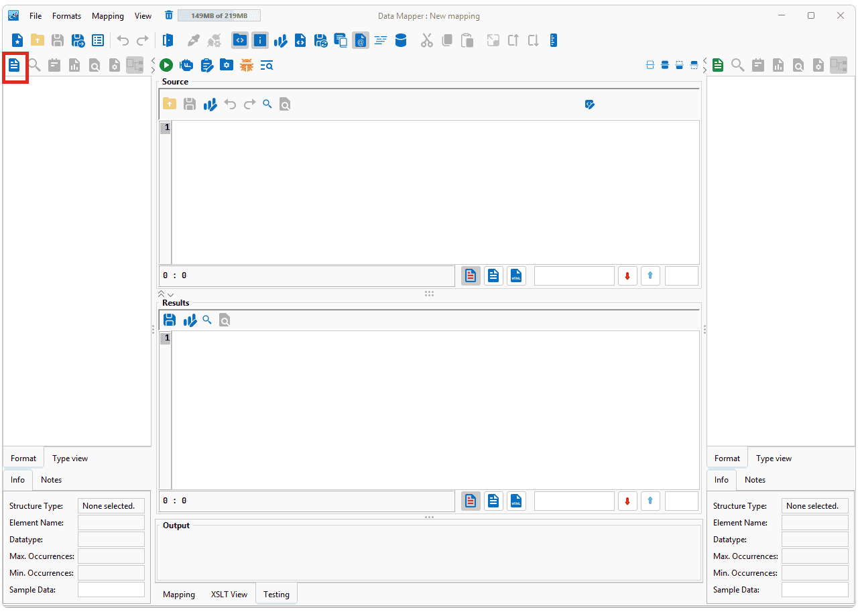Click the database cylinder icon in toolbar
Image resolution: width=858 pixels, height=616 pixels.
[401, 40]
